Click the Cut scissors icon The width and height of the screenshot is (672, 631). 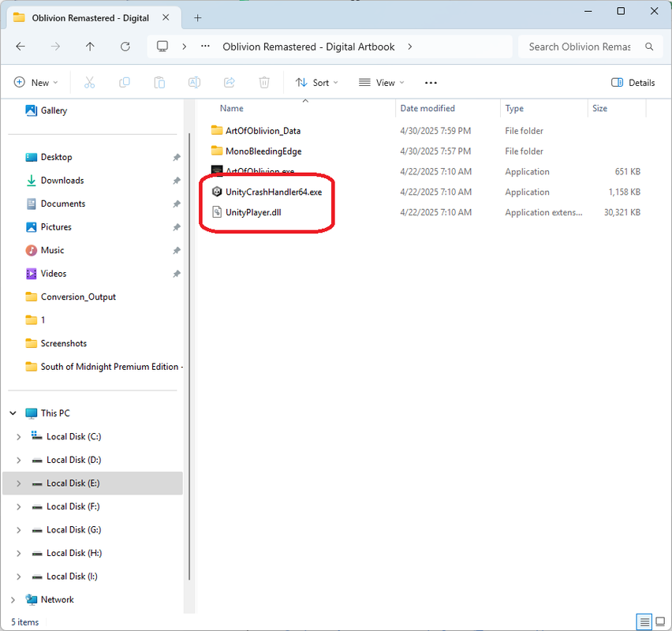90,82
